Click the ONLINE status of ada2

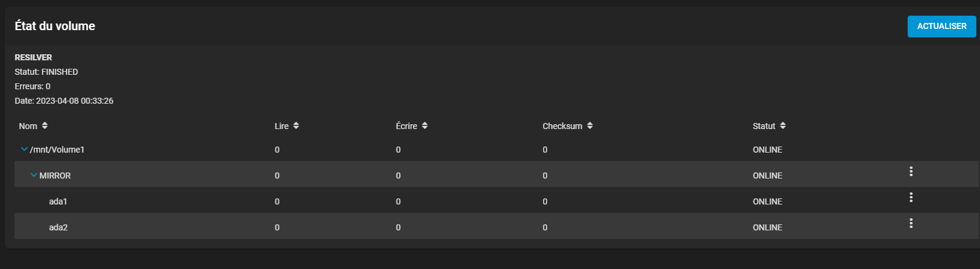[x=767, y=227]
